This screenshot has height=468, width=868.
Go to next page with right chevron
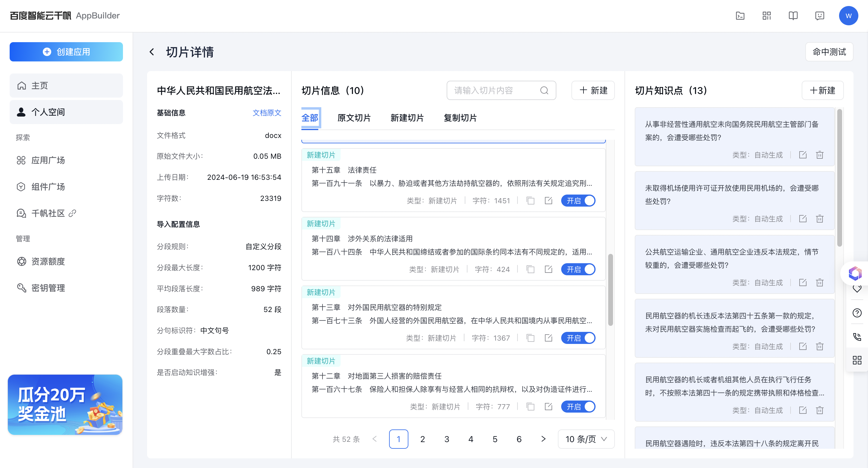543,439
